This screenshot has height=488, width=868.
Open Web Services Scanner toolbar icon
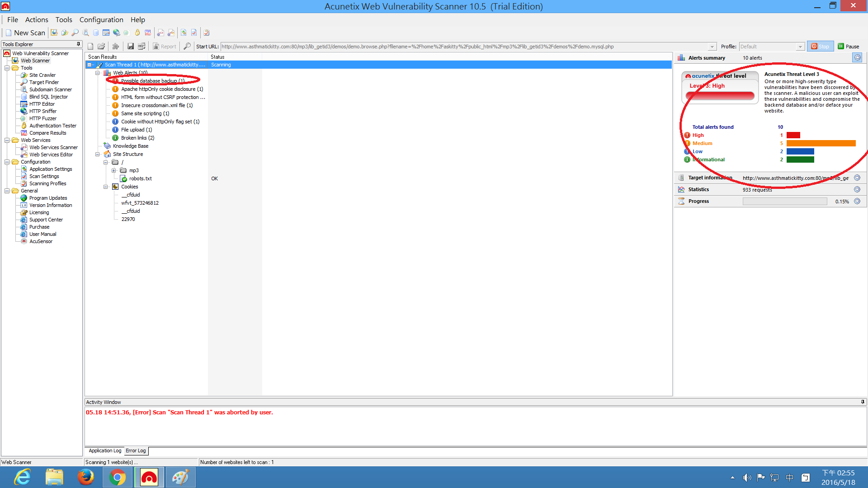160,33
